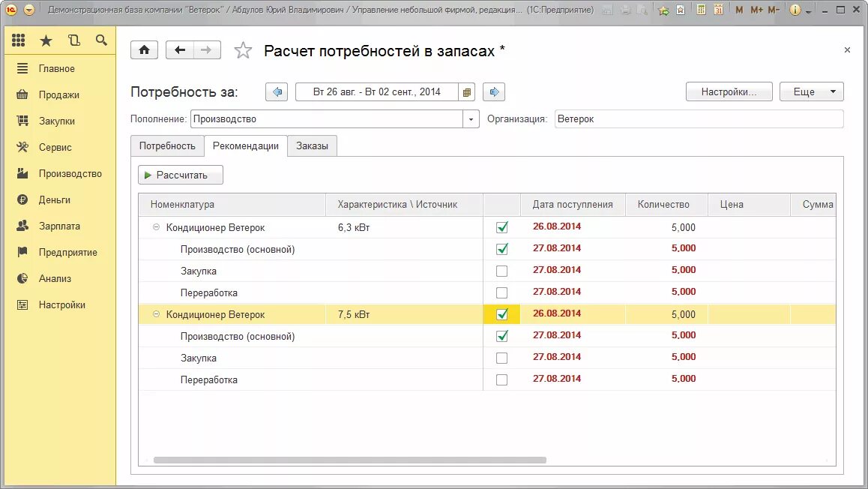Expand the Пополнение dropdown arrow
Screen dimensions: 868x489
coord(471,119)
